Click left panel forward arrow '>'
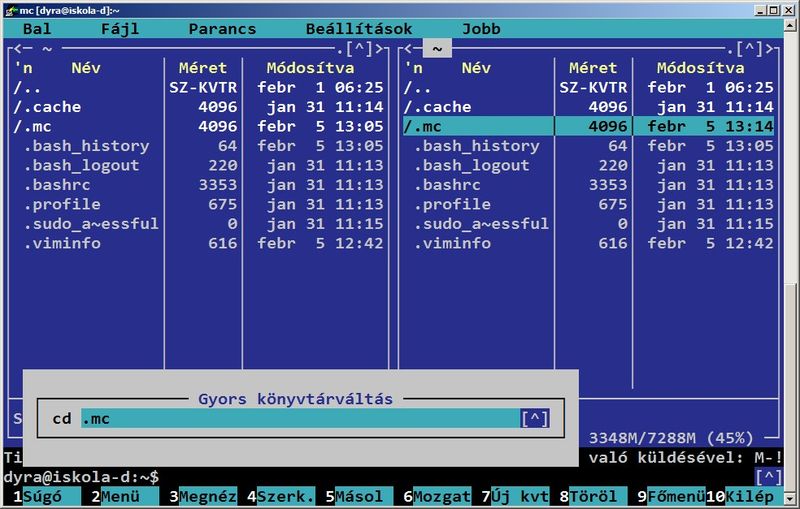The height and width of the screenshot is (509, 800). click(379, 49)
